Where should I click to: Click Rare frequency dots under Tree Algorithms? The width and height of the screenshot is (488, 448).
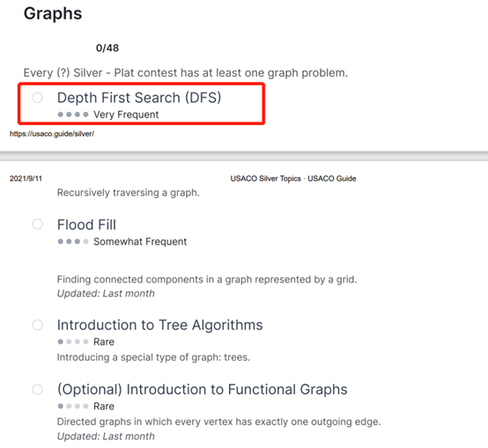73,342
